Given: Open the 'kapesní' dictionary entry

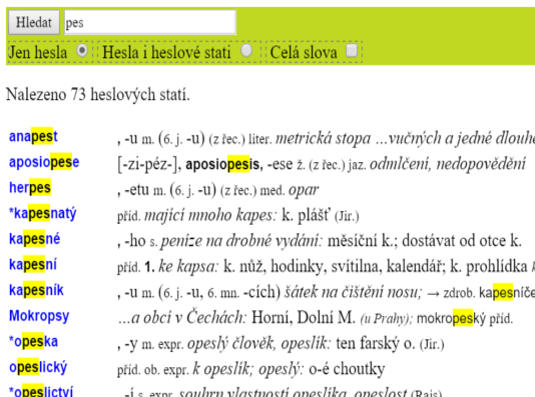Looking at the screenshot, I should [33, 264].
